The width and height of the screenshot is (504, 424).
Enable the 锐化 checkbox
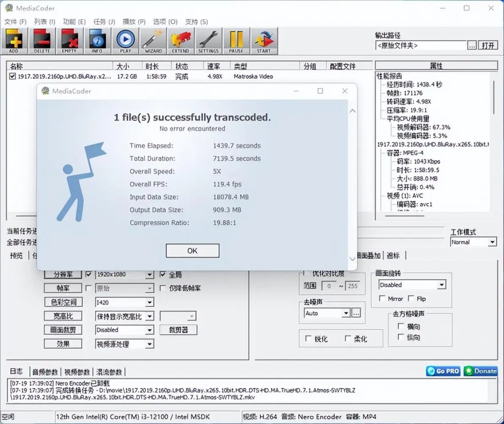[308, 339]
